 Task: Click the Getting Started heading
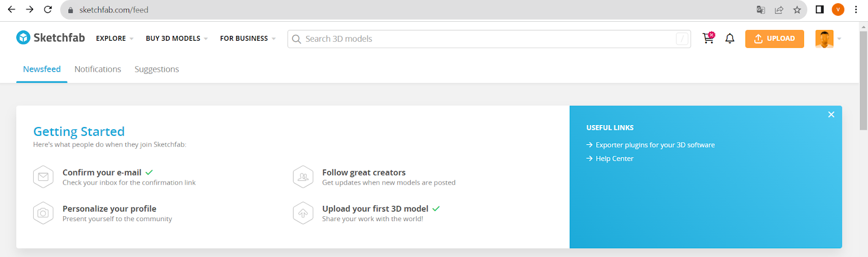click(79, 131)
